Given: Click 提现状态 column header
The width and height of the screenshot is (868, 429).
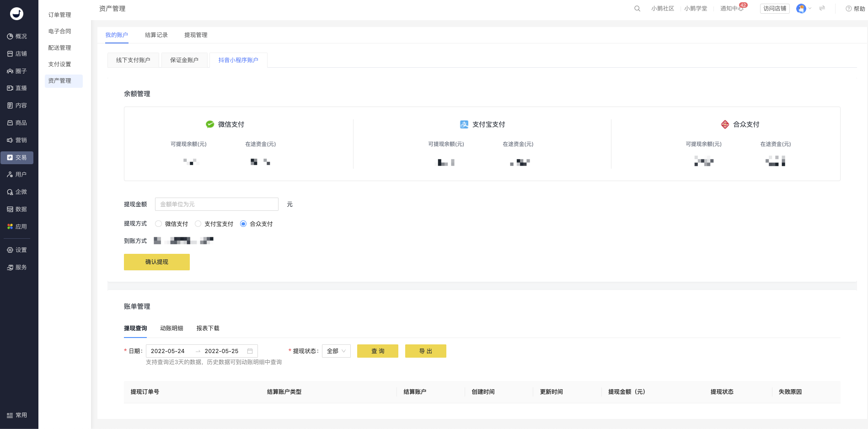Looking at the screenshot, I should (722, 391).
